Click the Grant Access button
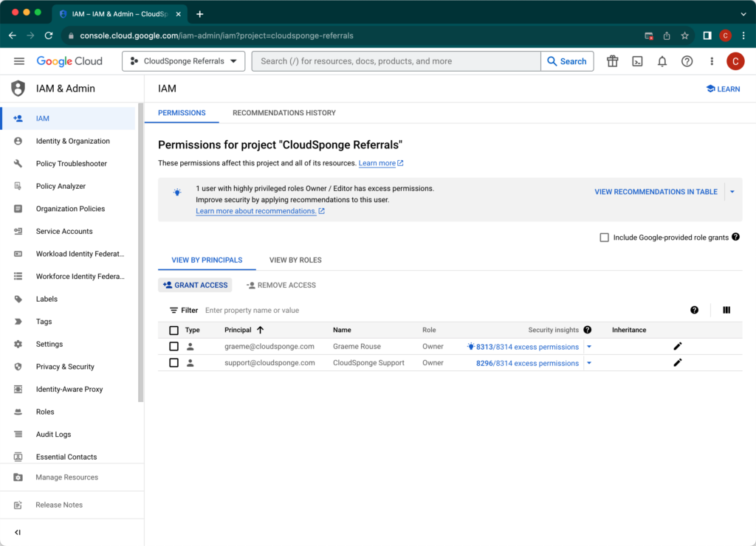756x546 pixels. click(x=195, y=286)
